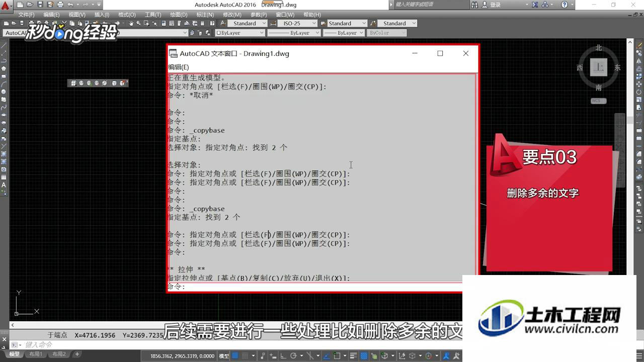Click the Pan hand icon in standard toolbar
The image size is (644, 362).
131,23
